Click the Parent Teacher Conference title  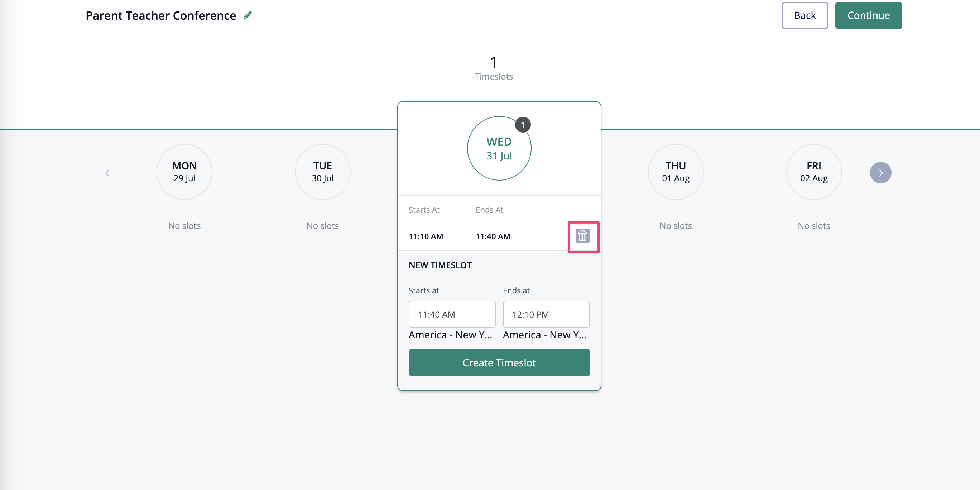pyautogui.click(x=160, y=15)
